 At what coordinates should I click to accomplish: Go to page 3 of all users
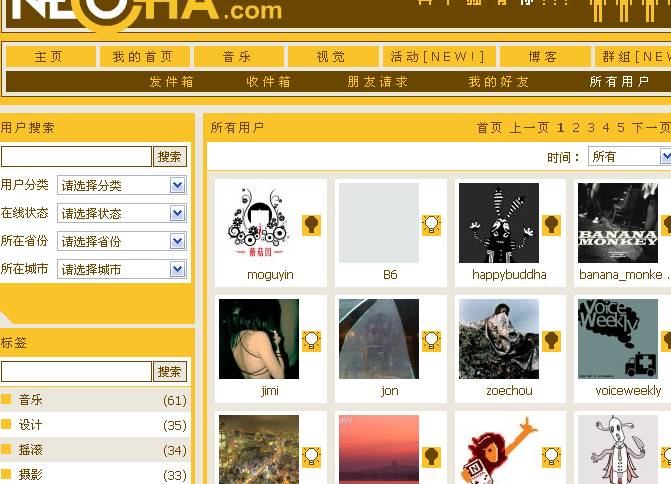591,128
